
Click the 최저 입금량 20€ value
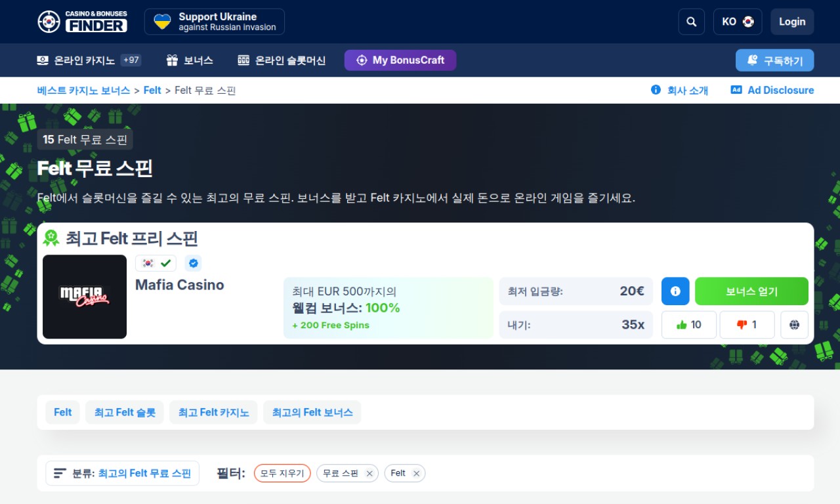632,291
